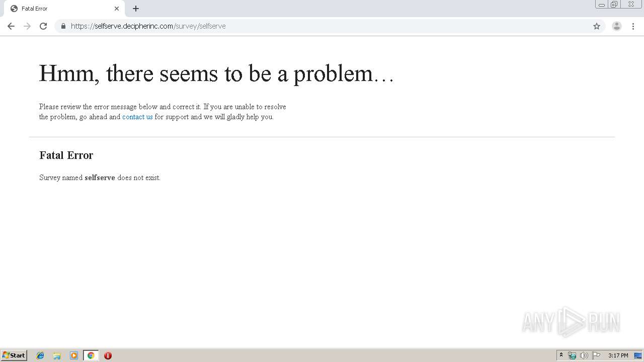
Task: Open the Windows Start menu
Action: point(14,355)
